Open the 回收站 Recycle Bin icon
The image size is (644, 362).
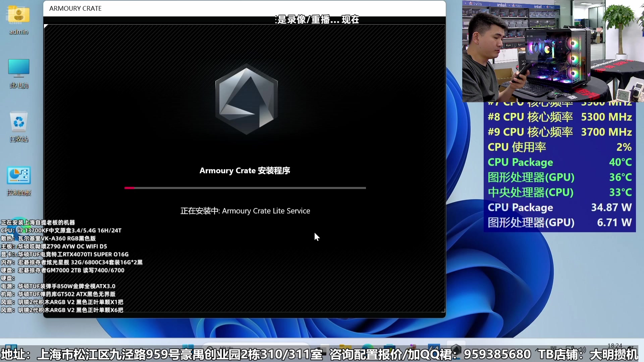[x=19, y=122]
